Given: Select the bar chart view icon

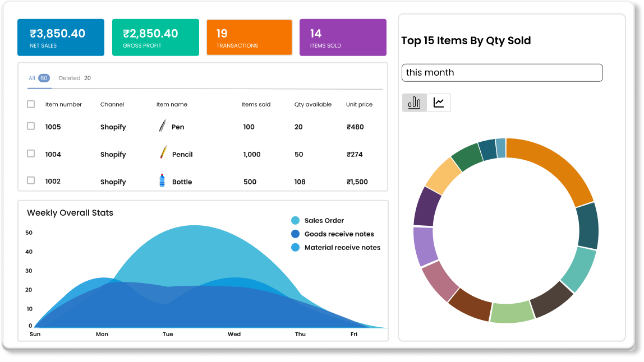Looking at the screenshot, I should 414,103.
